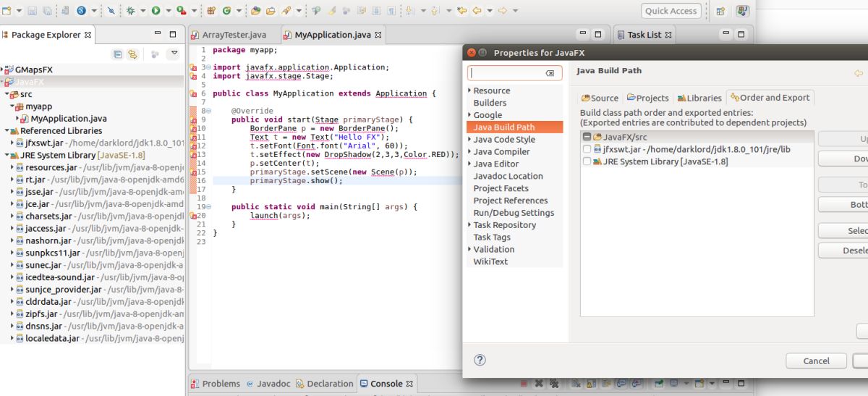
Task: Select Run/Debug Settings in Properties list
Action: (514, 213)
